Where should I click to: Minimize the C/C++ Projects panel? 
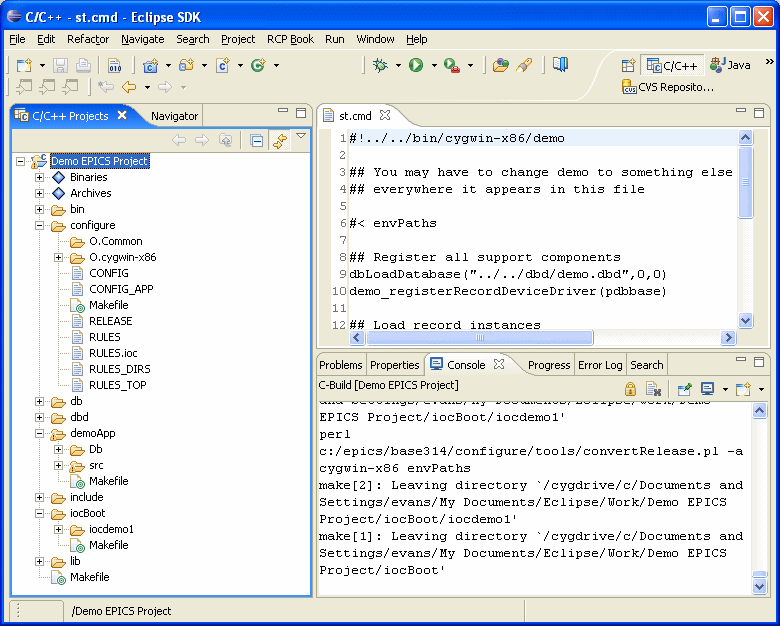coord(283,110)
